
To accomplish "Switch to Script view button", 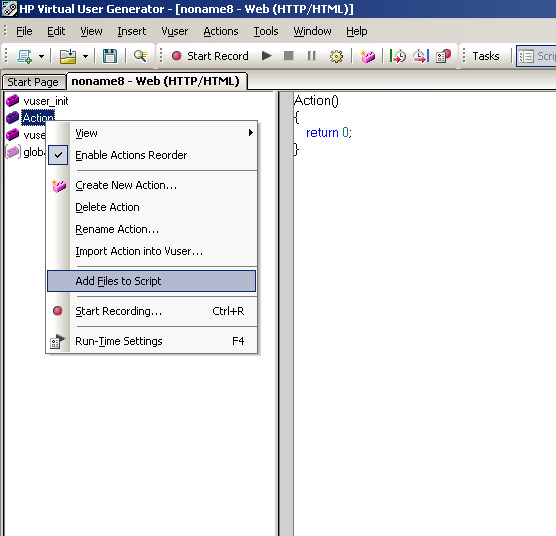I will pos(536,56).
